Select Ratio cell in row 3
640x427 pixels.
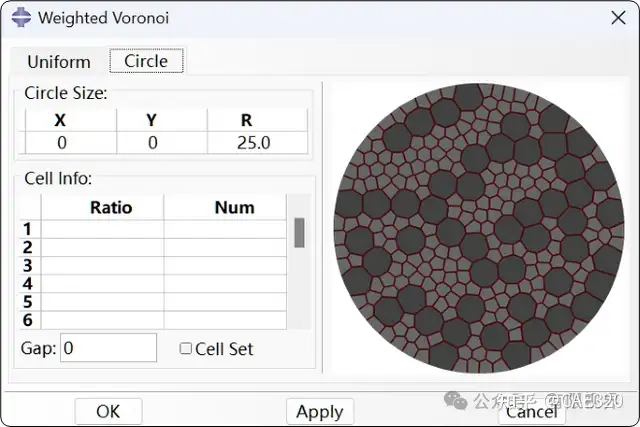[x=102, y=265]
